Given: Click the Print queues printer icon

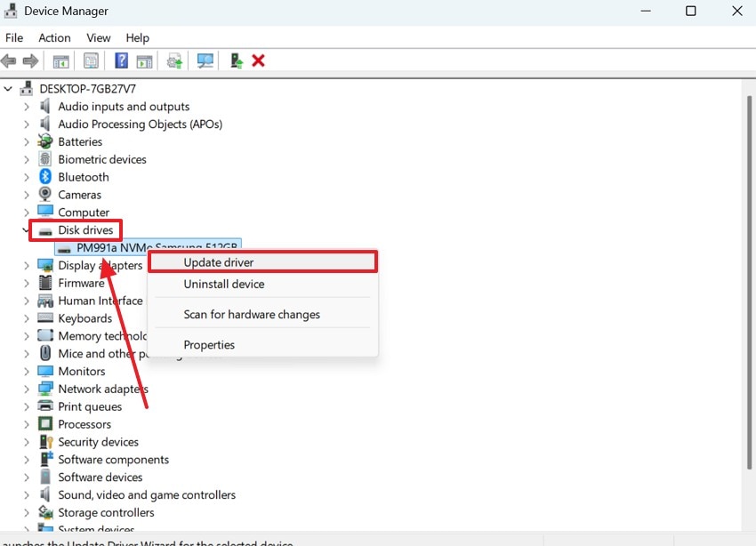Looking at the screenshot, I should [x=45, y=406].
